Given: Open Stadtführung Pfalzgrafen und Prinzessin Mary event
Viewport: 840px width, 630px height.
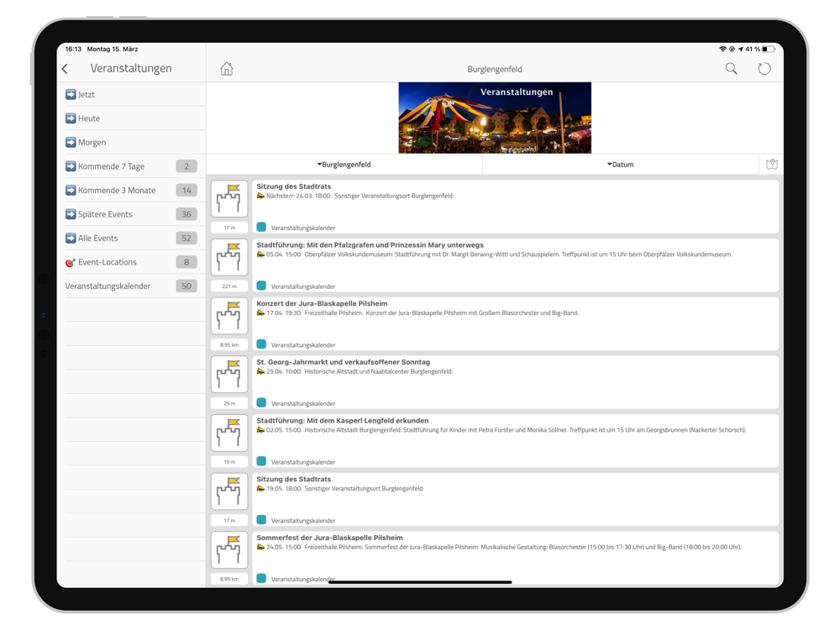Looking at the screenshot, I should coord(516,265).
